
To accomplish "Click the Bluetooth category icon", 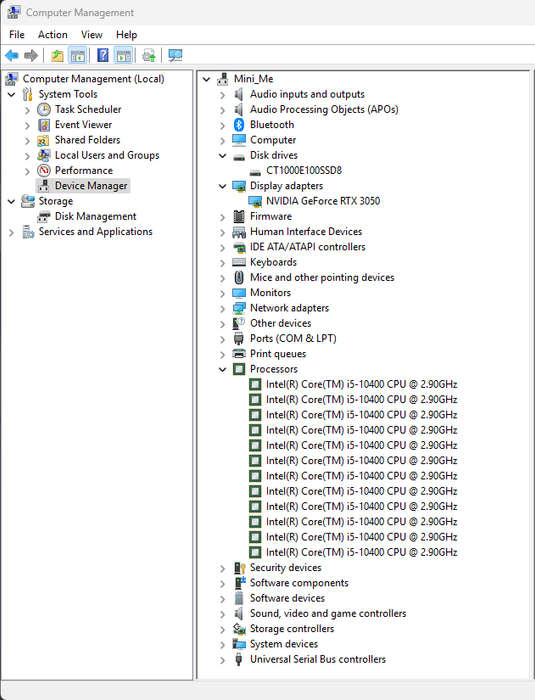I will point(239,125).
